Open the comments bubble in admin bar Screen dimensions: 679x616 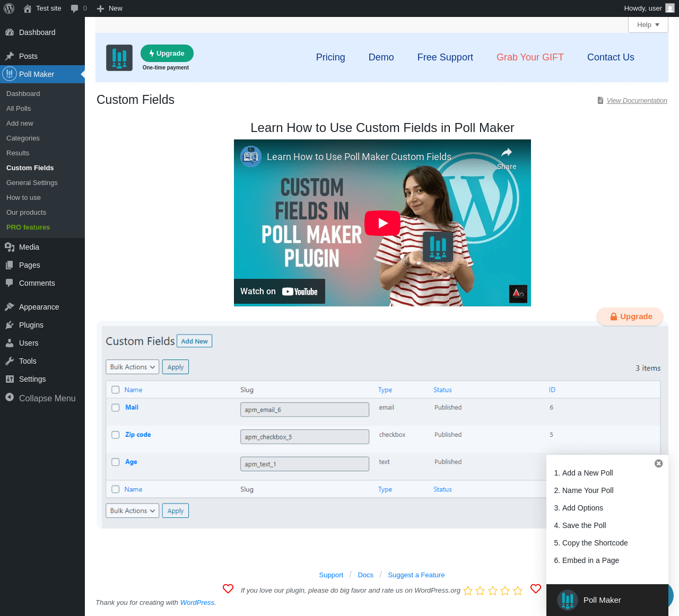pyautogui.click(x=75, y=8)
